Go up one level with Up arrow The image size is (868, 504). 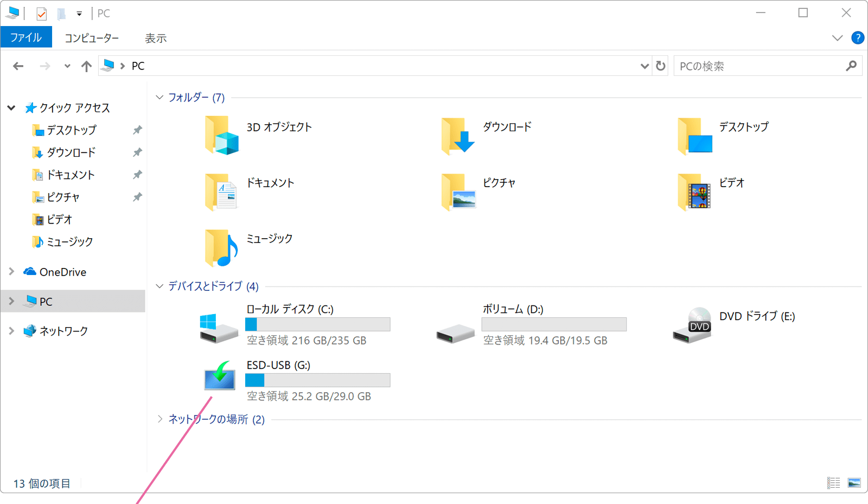[86, 66]
